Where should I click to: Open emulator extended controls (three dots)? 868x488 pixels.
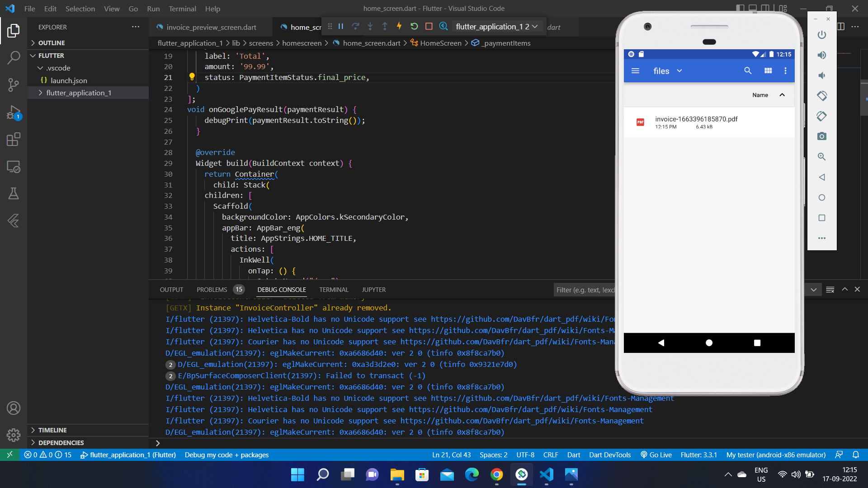pos(822,238)
